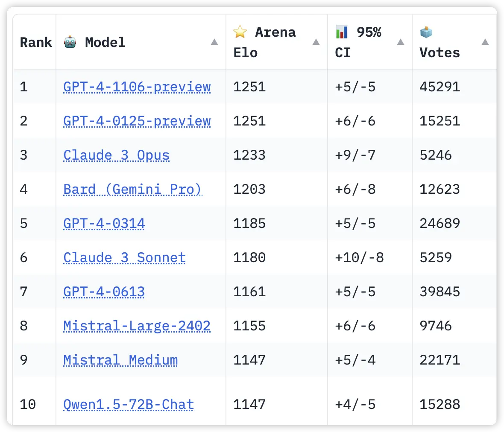Open the Bard (Gemini Pro) link
The image size is (504, 432).
pyautogui.click(x=132, y=189)
